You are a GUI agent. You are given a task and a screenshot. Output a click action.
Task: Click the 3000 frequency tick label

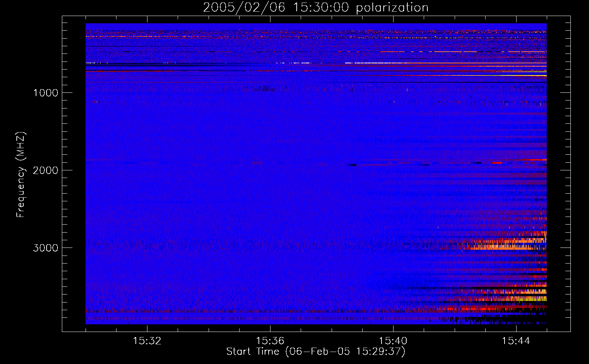pyautogui.click(x=46, y=248)
